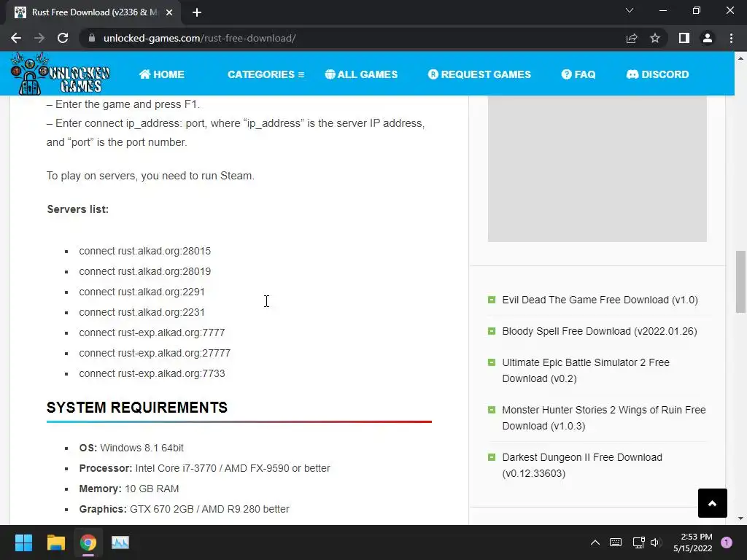Click 'connect rust.alkad.org:2231' text
Screen dimensions: 747x560
pyautogui.click(x=142, y=312)
